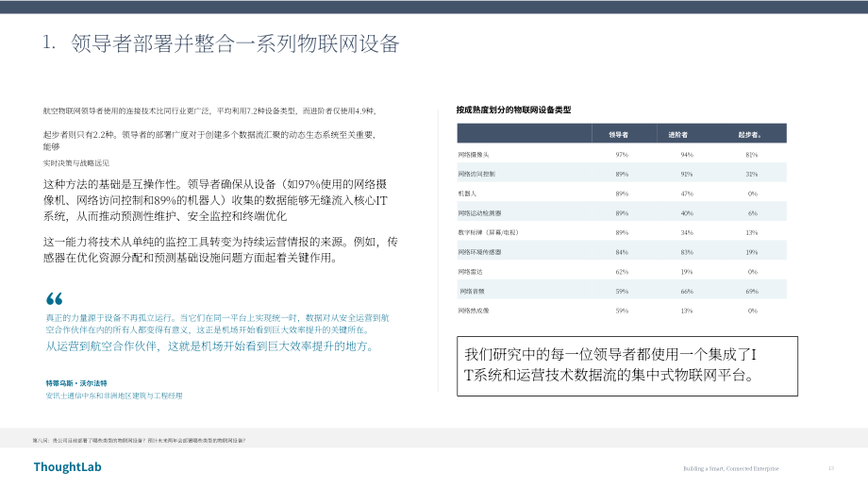This screenshot has height=489, width=868.
Task: Click the speaker name "特蒂乌斯・沃尔法特"
Action: (x=76, y=383)
